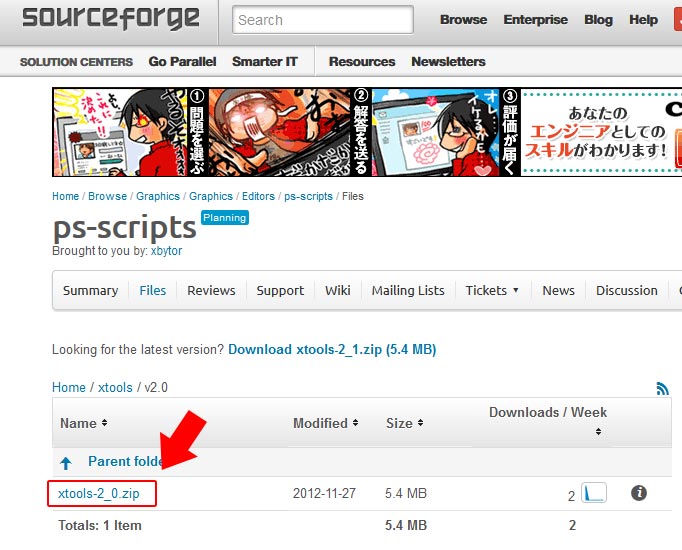Switch to the Wiki tab
Viewport: 682px width, 550px height.
(338, 290)
